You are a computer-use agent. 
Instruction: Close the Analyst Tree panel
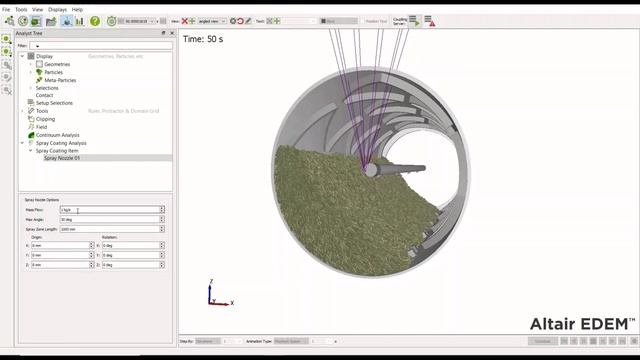pos(172,33)
